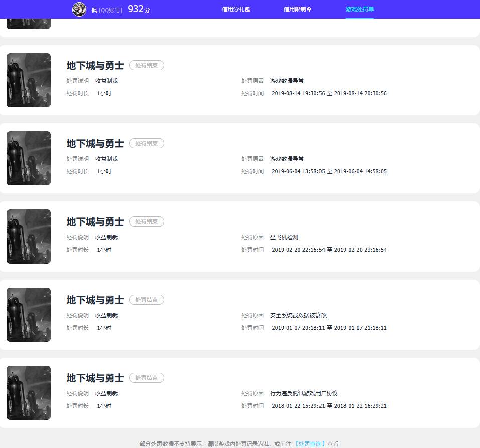Click the 枫 [QQ账号] username
This screenshot has height=448, width=480.
[x=106, y=10]
